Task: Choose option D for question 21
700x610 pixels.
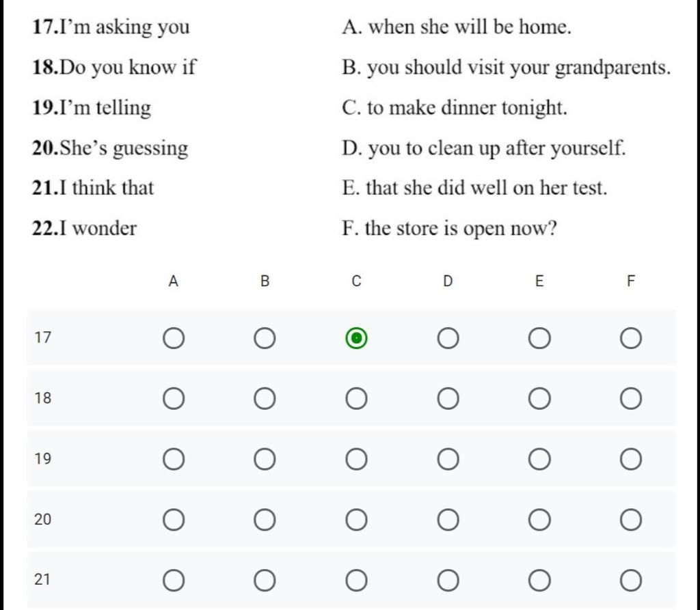Action: 448,581
